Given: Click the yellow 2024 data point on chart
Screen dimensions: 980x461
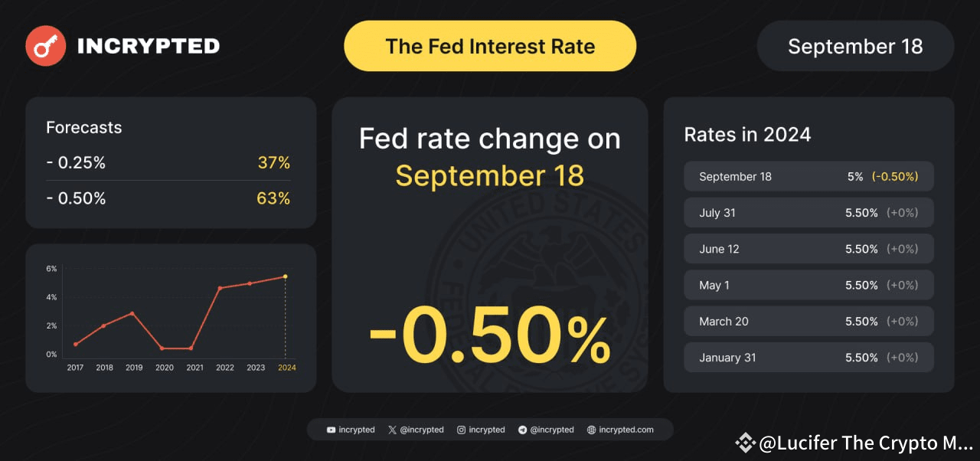Looking at the screenshot, I should coord(286,276).
